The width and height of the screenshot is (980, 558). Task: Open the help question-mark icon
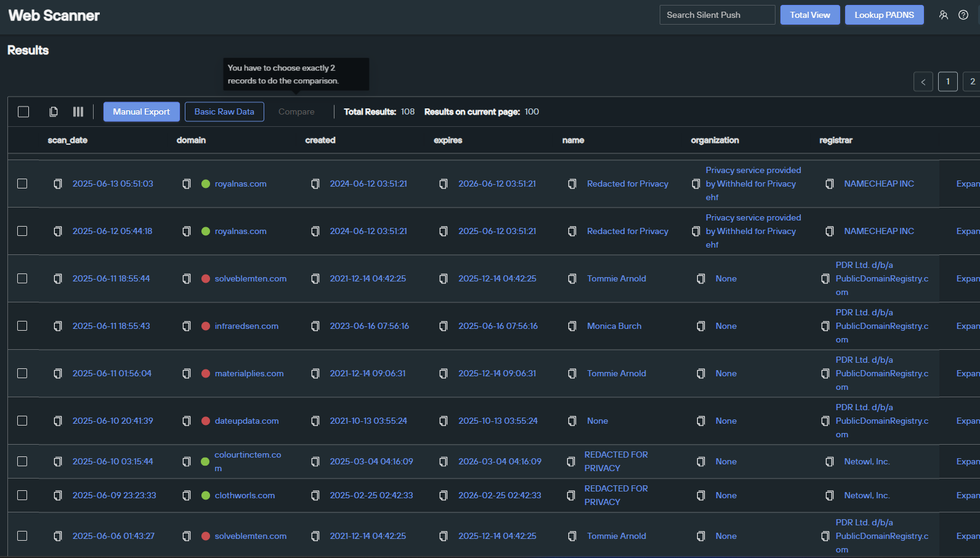(963, 15)
